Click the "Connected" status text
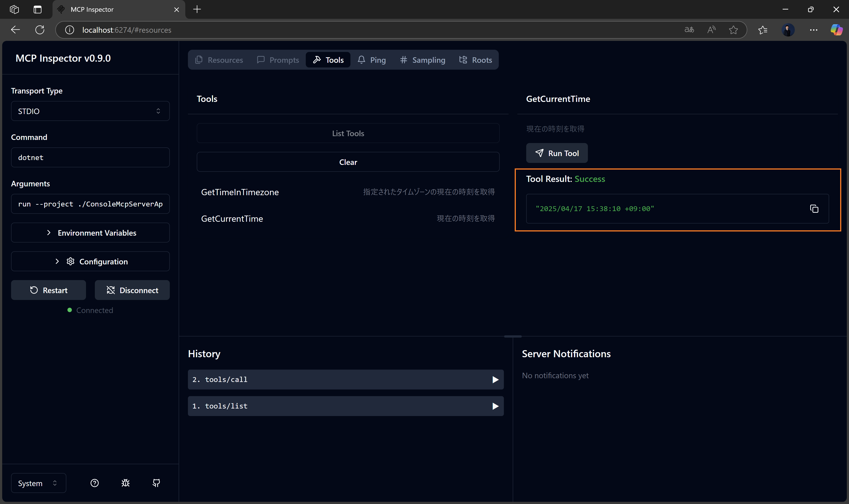The image size is (849, 504). coord(95,310)
